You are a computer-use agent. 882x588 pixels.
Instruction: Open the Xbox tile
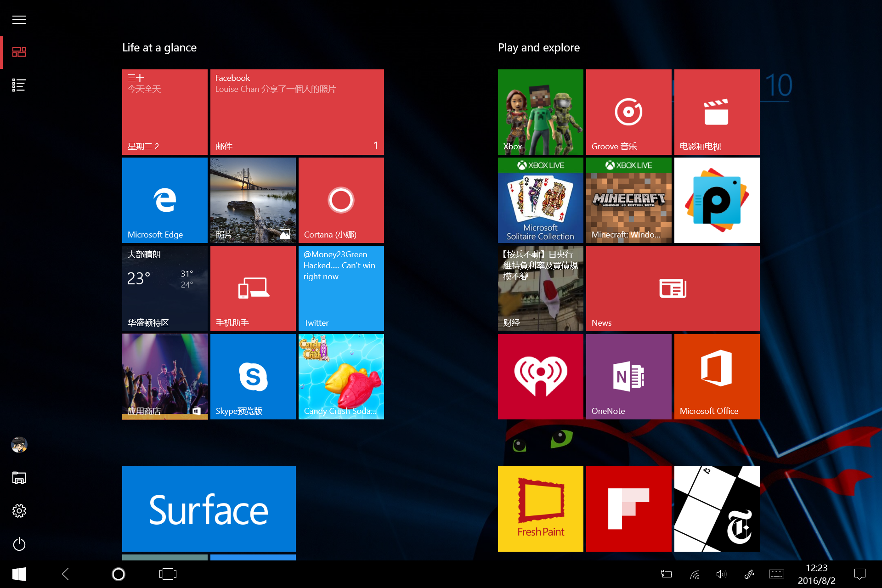540,112
